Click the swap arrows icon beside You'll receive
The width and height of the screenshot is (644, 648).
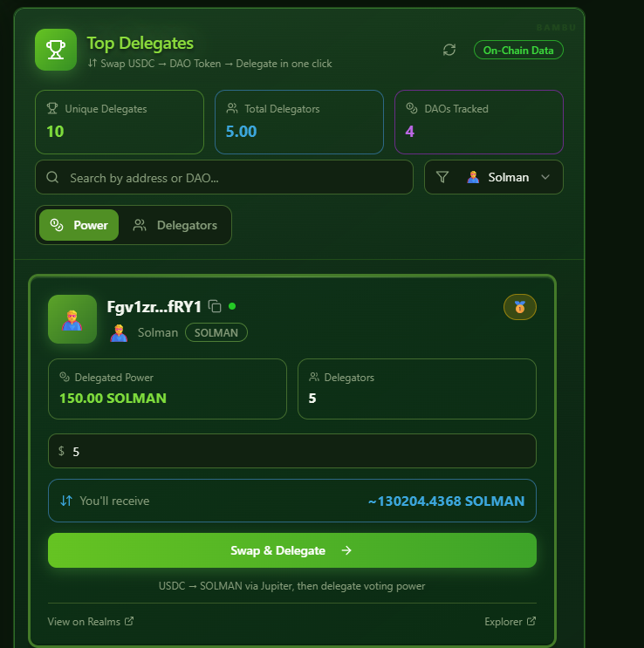[x=66, y=501]
